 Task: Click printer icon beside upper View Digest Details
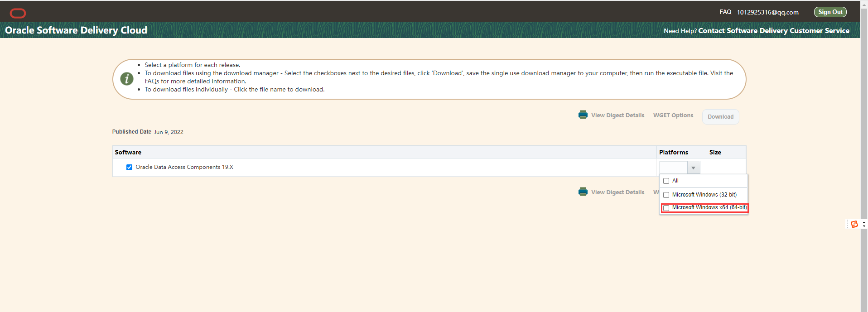tap(583, 115)
